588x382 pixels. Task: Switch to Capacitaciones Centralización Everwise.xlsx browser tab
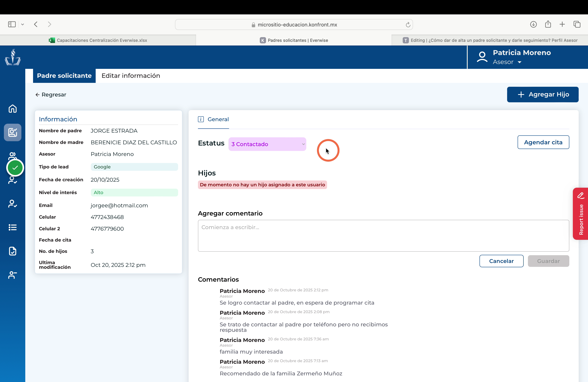pos(98,40)
